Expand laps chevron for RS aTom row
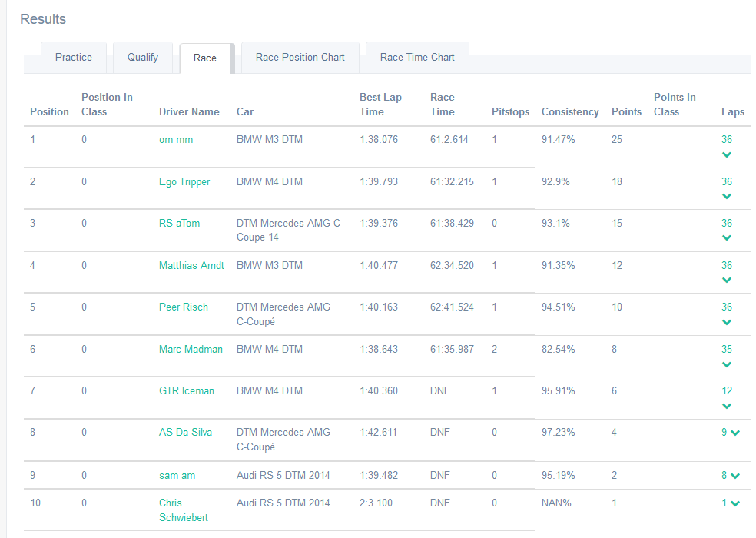This screenshot has height=538, width=756. coord(727,237)
